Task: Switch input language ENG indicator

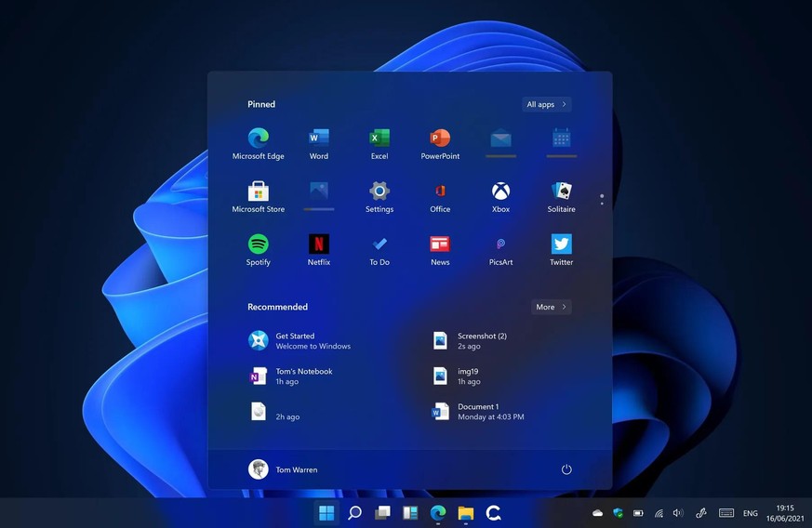Action: (x=750, y=513)
